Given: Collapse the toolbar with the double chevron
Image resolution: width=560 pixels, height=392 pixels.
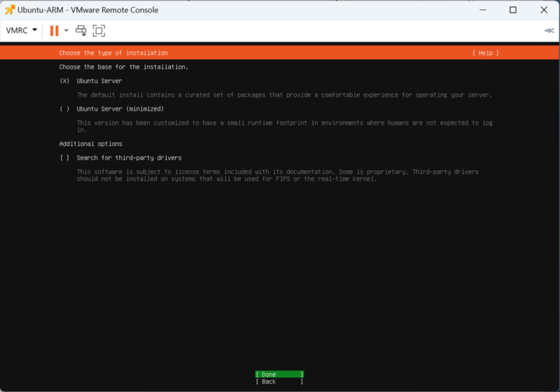Looking at the screenshot, I should click(549, 31).
